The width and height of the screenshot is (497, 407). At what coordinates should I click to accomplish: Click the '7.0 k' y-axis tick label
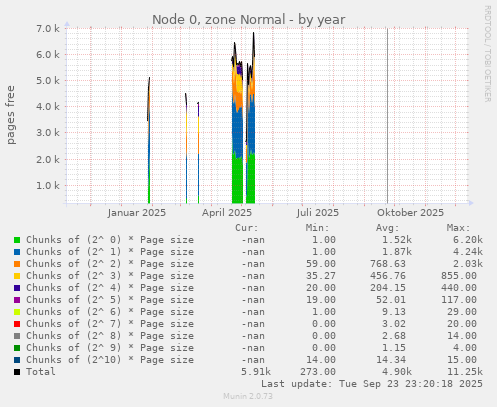pyautogui.click(x=48, y=28)
